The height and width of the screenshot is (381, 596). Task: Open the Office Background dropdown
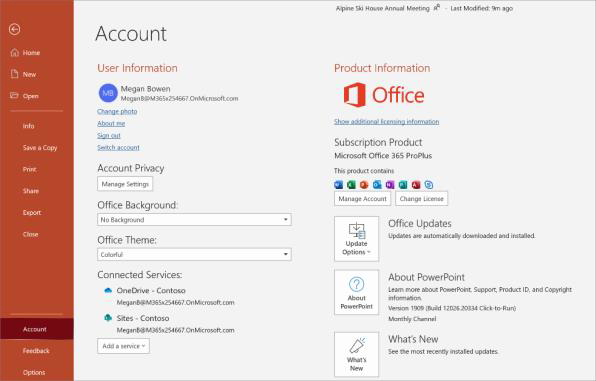(194, 219)
